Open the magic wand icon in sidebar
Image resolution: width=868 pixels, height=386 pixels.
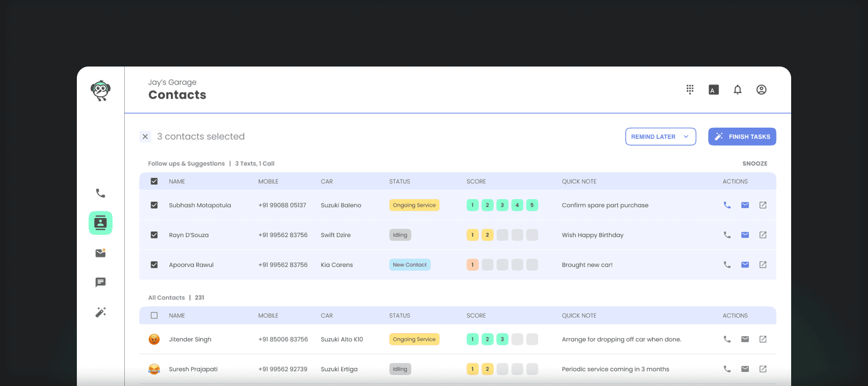pyautogui.click(x=100, y=312)
